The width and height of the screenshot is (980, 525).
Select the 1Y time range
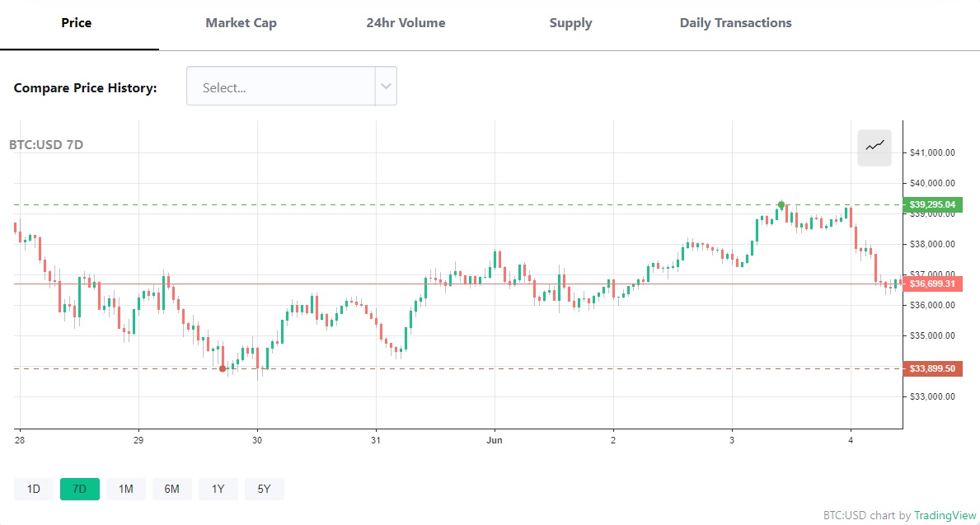pyautogui.click(x=218, y=489)
